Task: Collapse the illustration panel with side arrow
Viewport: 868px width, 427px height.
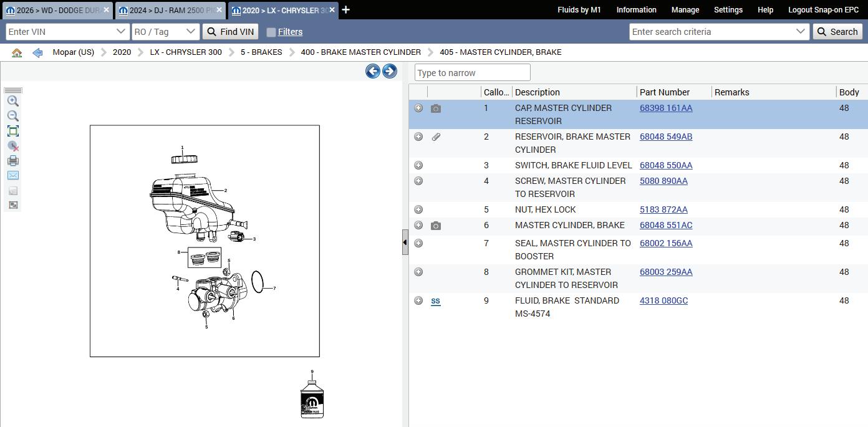Action: pyautogui.click(x=405, y=242)
